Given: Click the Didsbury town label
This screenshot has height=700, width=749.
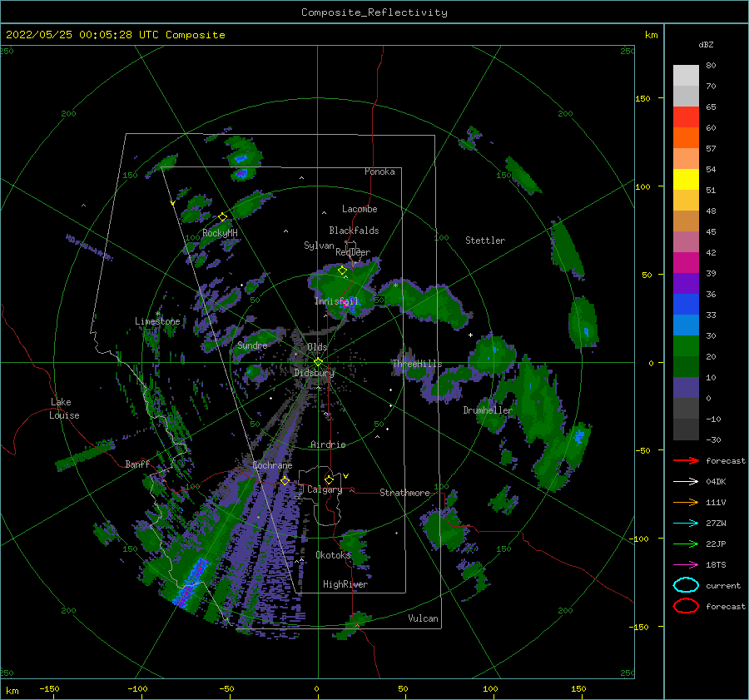Looking at the screenshot, I should coord(314,373).
